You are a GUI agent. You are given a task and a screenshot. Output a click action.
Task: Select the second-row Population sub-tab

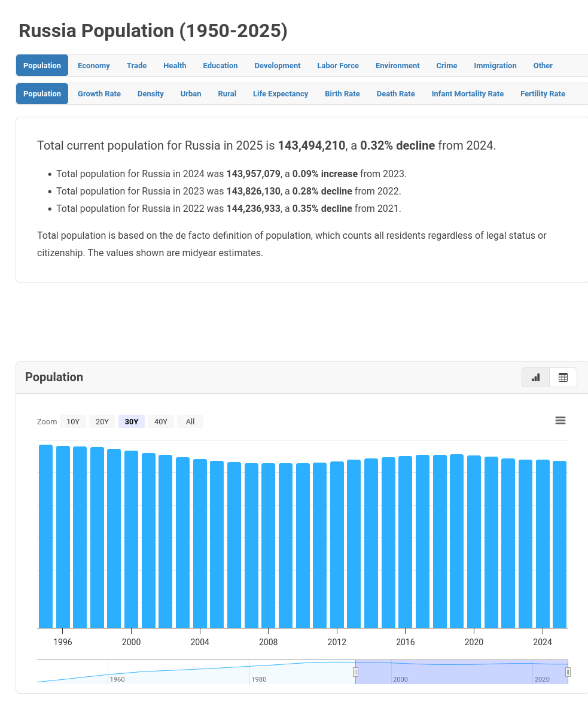[x=42, y=93]
